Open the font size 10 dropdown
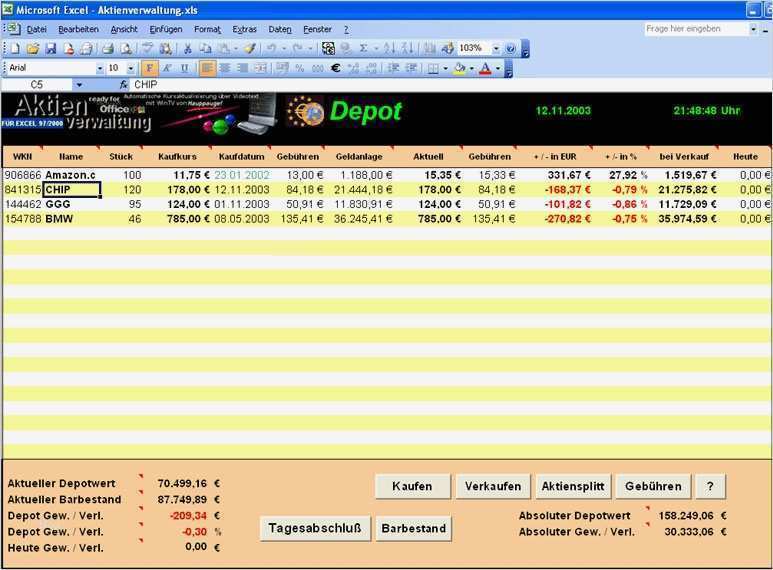The image size is (773, 570). (131, 68)
